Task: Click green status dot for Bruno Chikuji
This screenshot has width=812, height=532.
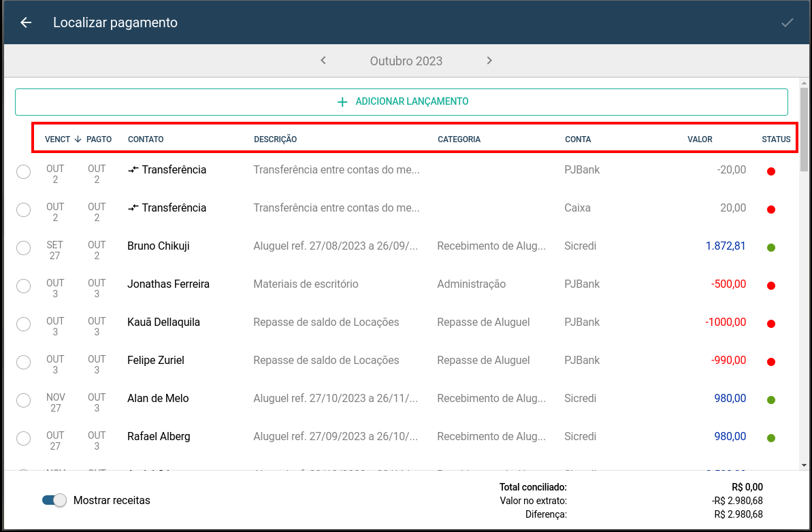Action: pyautogui.click(x=770, y=248)
